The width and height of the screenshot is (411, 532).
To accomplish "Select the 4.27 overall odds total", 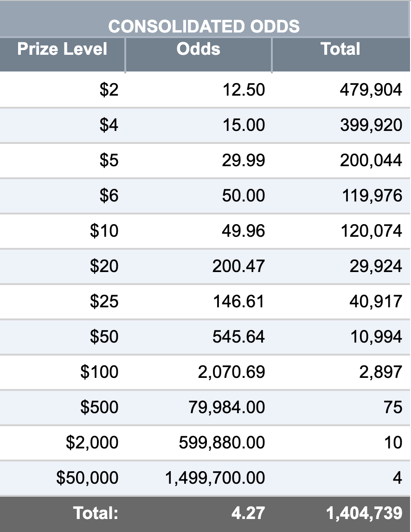I will 248,513.
